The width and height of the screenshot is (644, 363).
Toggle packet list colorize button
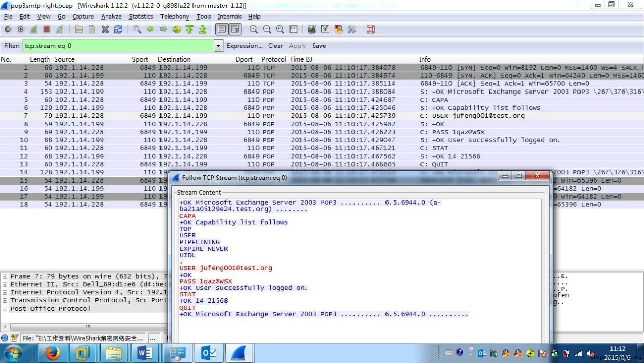pyautogui.click(x=221, y=29)
